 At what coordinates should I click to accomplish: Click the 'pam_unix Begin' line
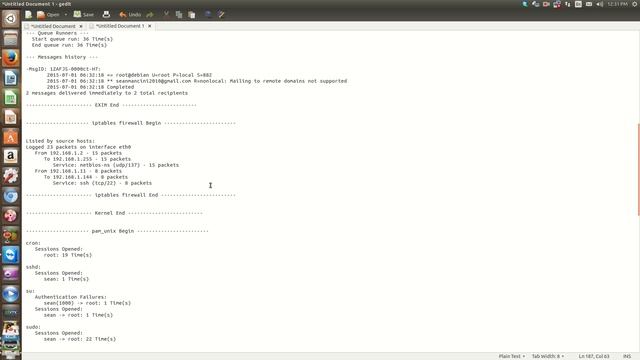(117, 231)
